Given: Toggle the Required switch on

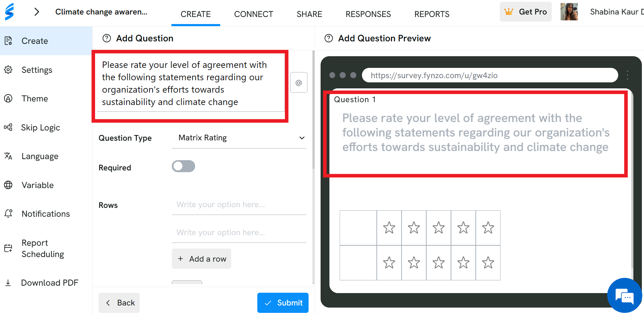Looking at the screenshot, I should (183, 166).
